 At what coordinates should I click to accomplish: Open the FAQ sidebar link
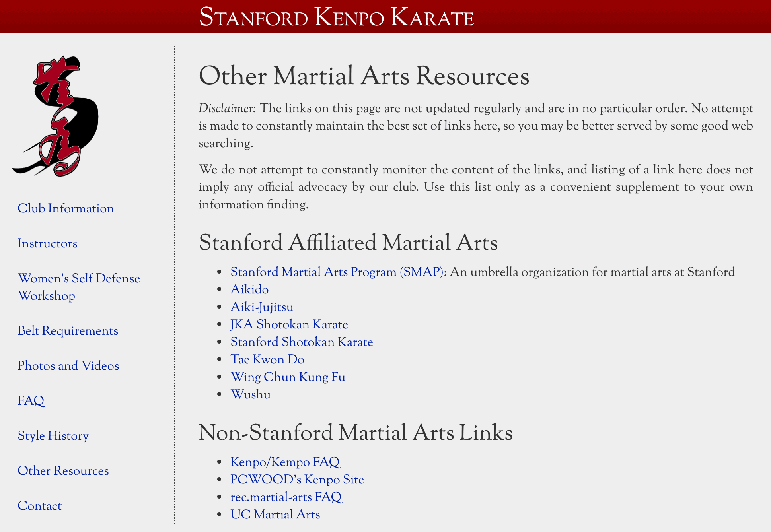tap(31, 401)
